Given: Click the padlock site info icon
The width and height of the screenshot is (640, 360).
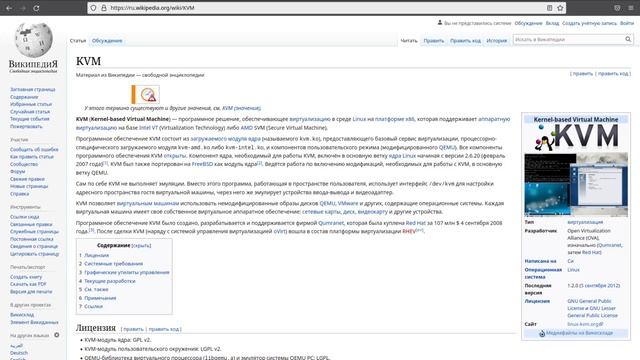Looking at the screenshot, I should pos(104,8).
